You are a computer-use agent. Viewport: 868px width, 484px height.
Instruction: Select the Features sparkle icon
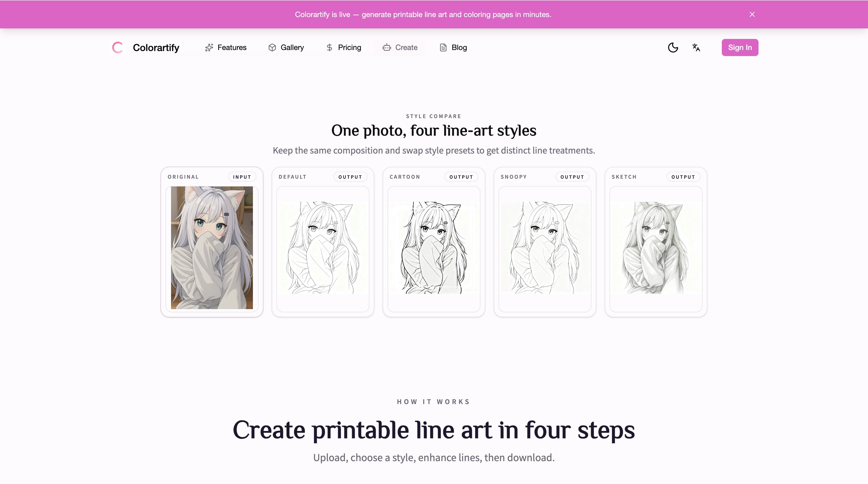point(209,47)
